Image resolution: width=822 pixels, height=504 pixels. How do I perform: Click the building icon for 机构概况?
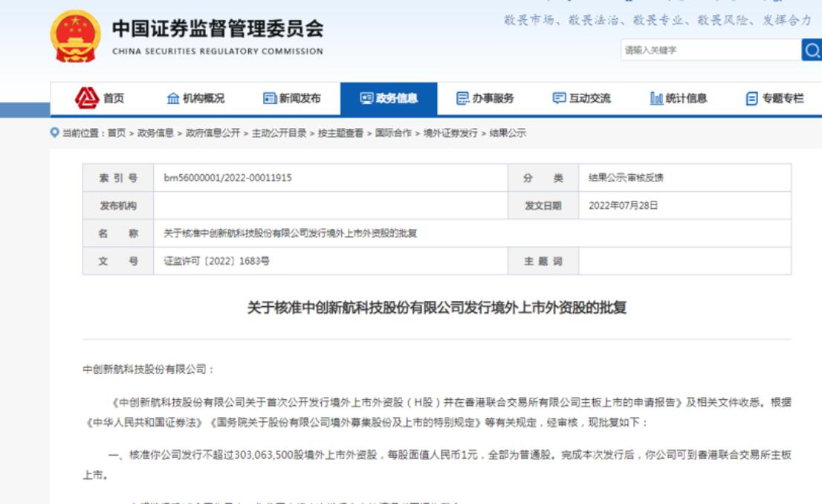click(x=173, y=98)
